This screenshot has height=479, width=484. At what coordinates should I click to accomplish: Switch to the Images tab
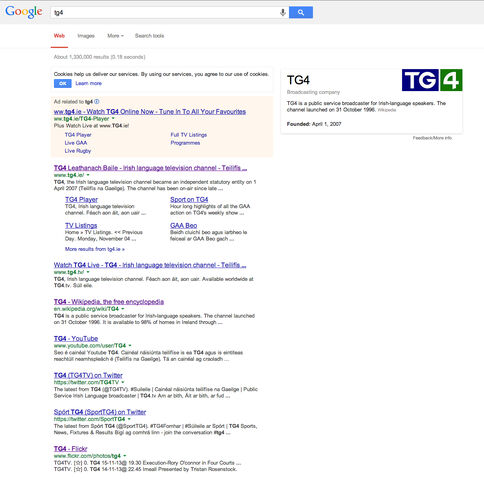[x=86, y=36]
